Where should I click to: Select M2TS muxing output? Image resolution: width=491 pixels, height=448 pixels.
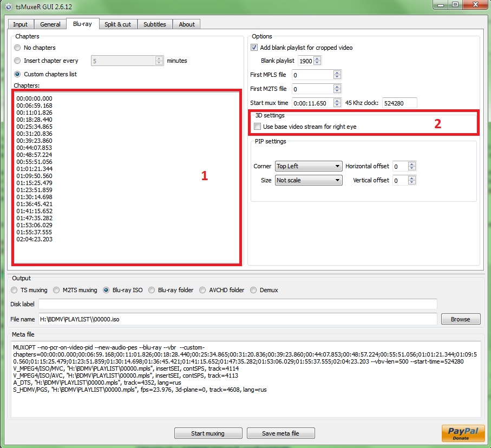pos(75,290)
